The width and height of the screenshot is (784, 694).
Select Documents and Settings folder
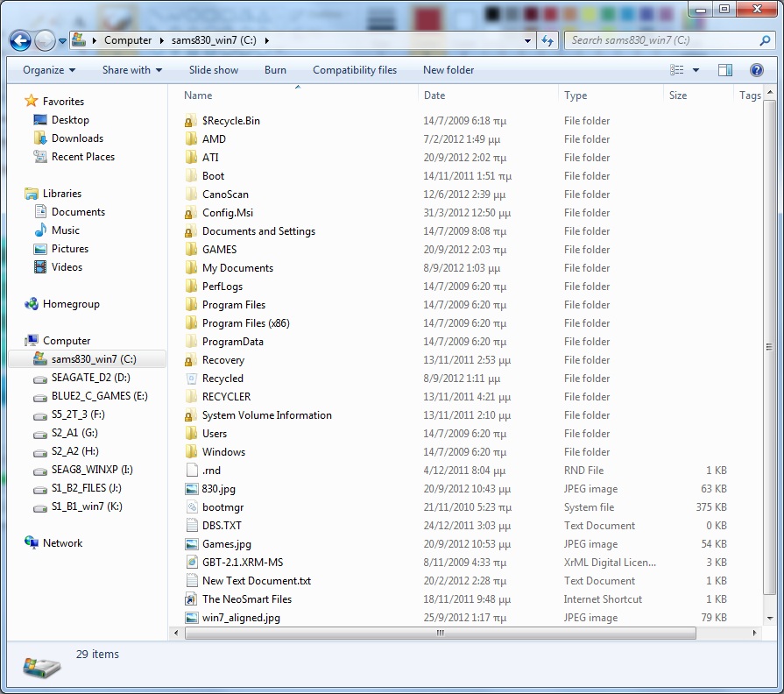click(x=258, y=231)
